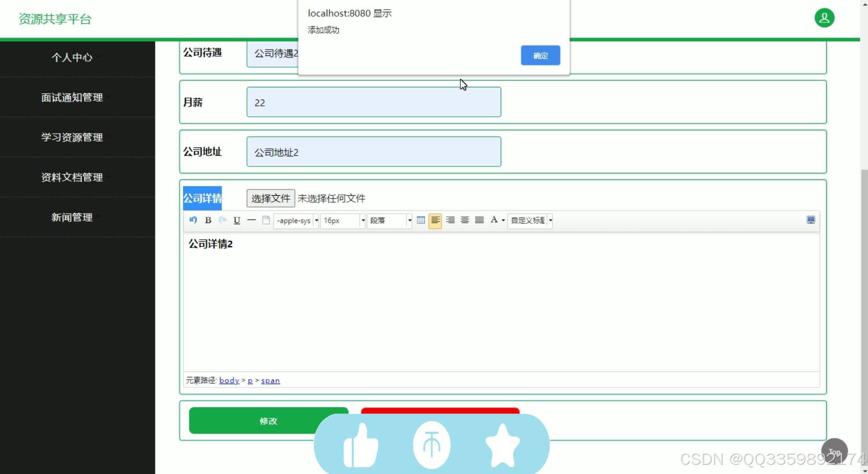Screen dimensions: 868x474
Task: Open 面试通知管理 in the sidebar
Action: (72, 97)
